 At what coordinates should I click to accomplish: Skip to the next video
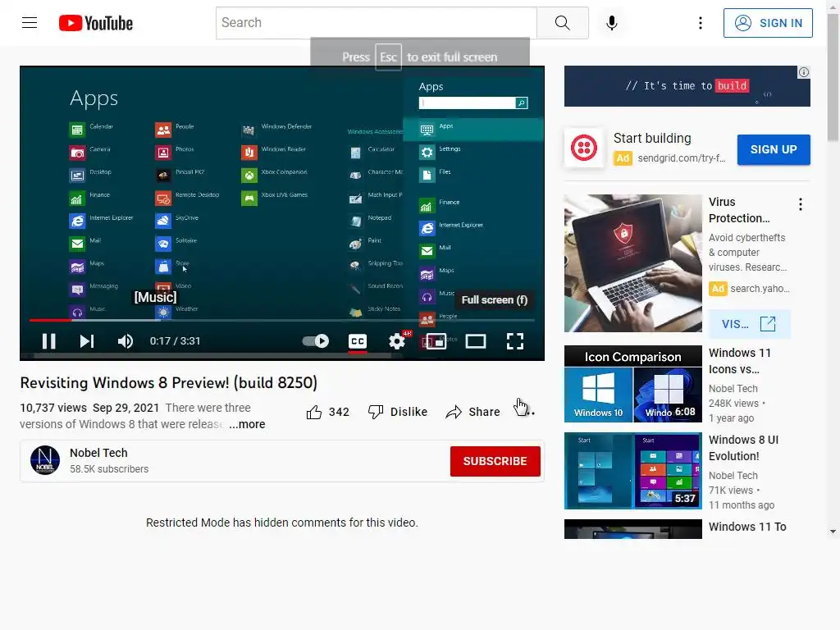[87, 341]
